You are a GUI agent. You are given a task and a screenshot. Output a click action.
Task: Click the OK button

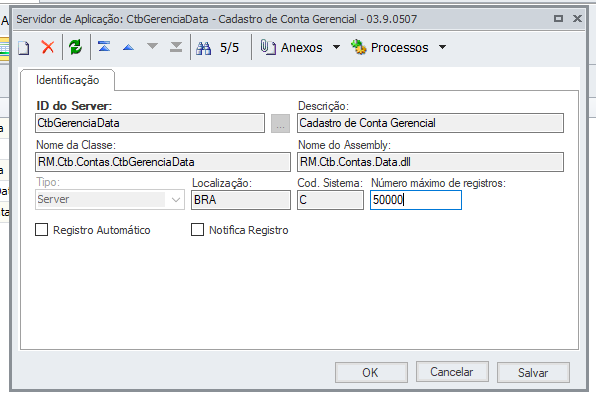[371, 372]
